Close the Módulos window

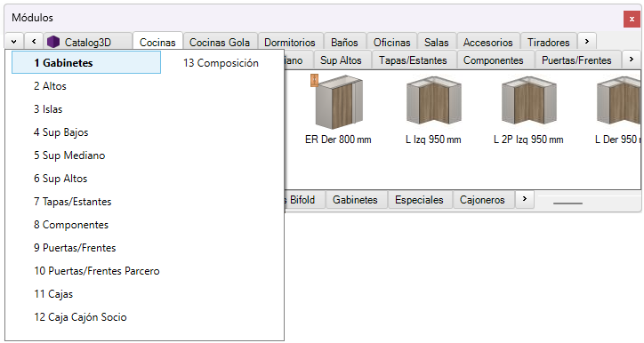point(632,19)
